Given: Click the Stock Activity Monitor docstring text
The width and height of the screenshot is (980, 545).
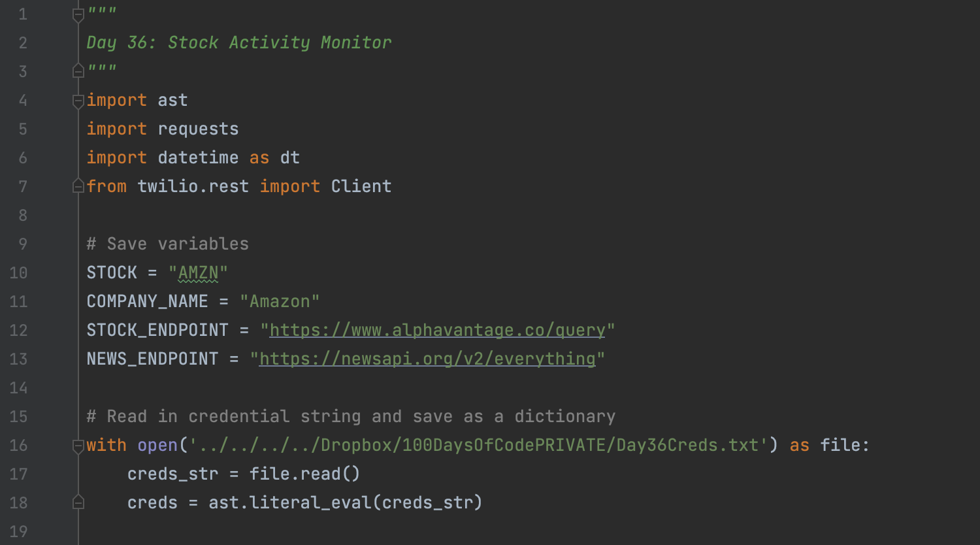Looking at the screenshot, I should (x=280, y=42).
